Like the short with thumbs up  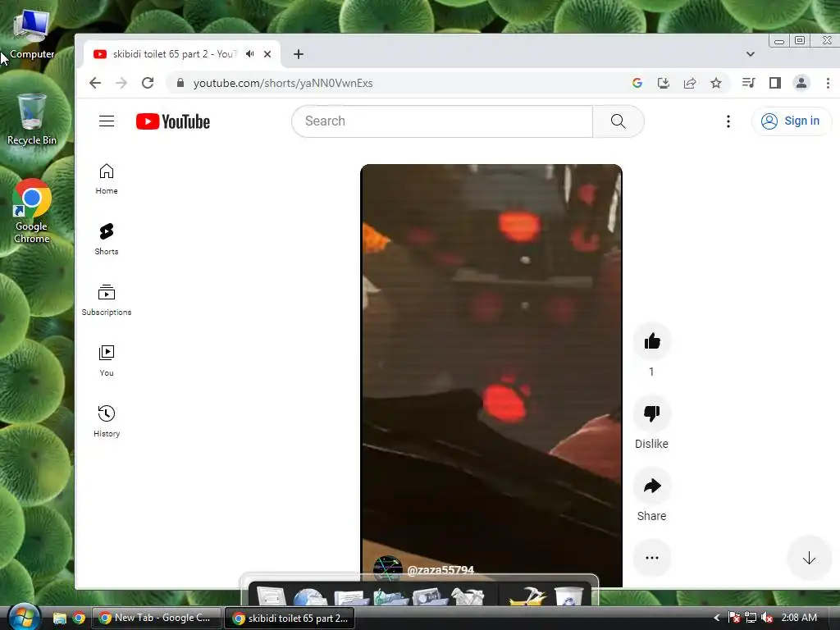pyautogui.click(x=652, y=341)
